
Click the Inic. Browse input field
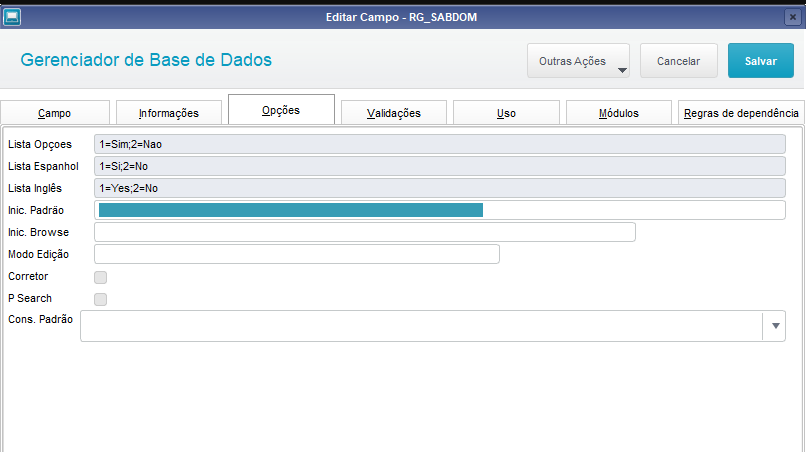(x=364, y=232)
